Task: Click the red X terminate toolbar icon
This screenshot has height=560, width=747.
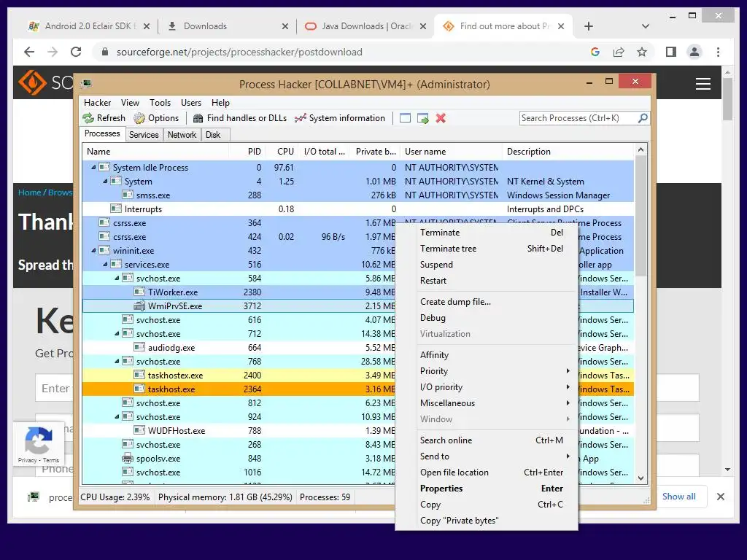Action: (x=441, y=118)
